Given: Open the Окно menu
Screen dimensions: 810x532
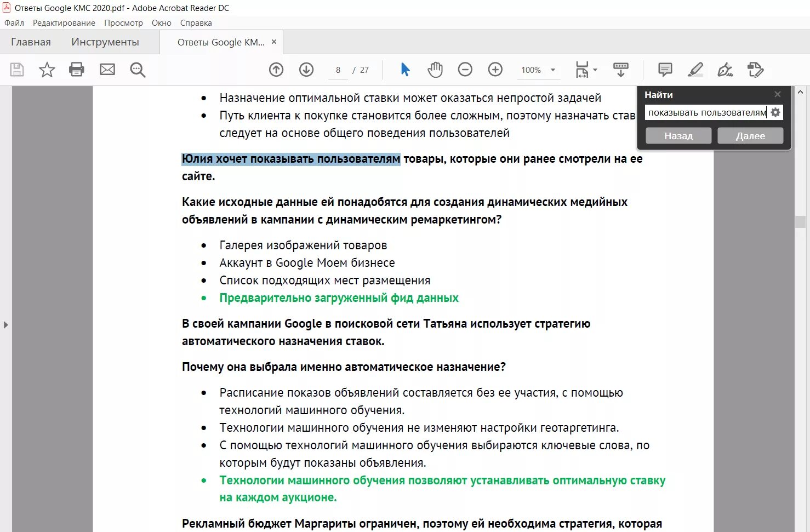Looking at the screenshot, I should click(162, 23).
